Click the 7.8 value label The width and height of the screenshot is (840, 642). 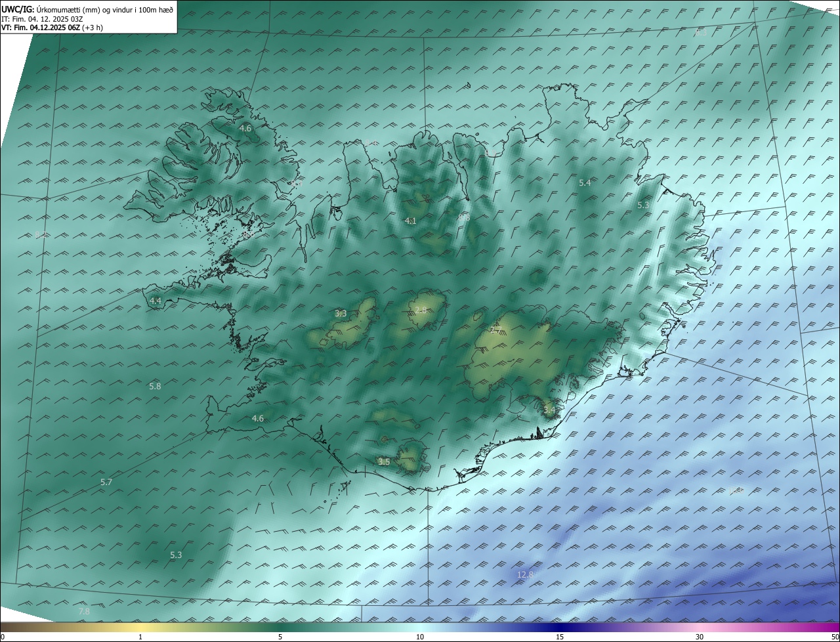(84, 612)
